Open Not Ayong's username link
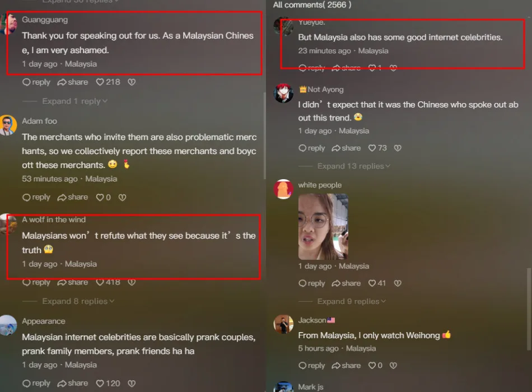532x392 pixels. [325, 89]
